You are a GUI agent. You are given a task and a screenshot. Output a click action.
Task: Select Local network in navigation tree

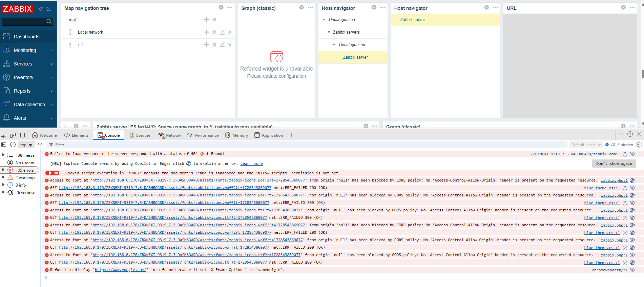(90, 32)
